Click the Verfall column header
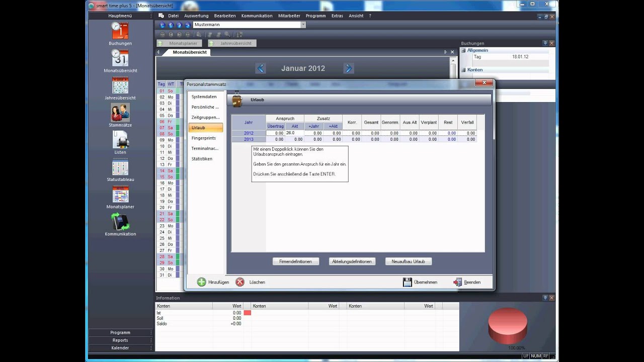The width and height of the screenshot is (644, 362). coord(467,122)
